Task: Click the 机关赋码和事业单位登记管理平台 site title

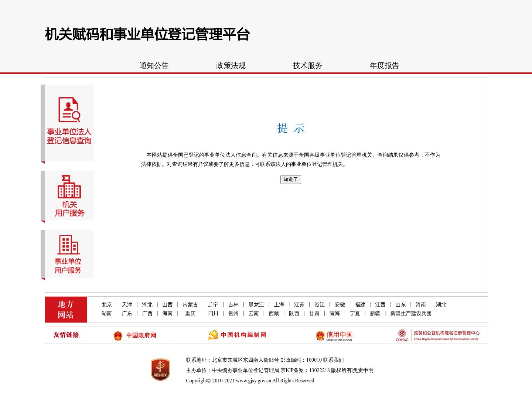Action: (147, 34)
